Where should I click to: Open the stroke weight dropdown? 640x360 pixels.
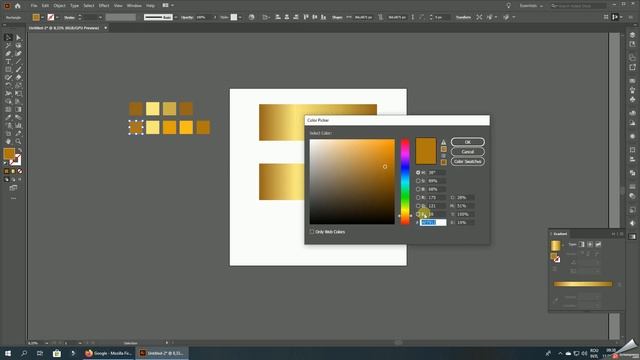coord(100,18)
